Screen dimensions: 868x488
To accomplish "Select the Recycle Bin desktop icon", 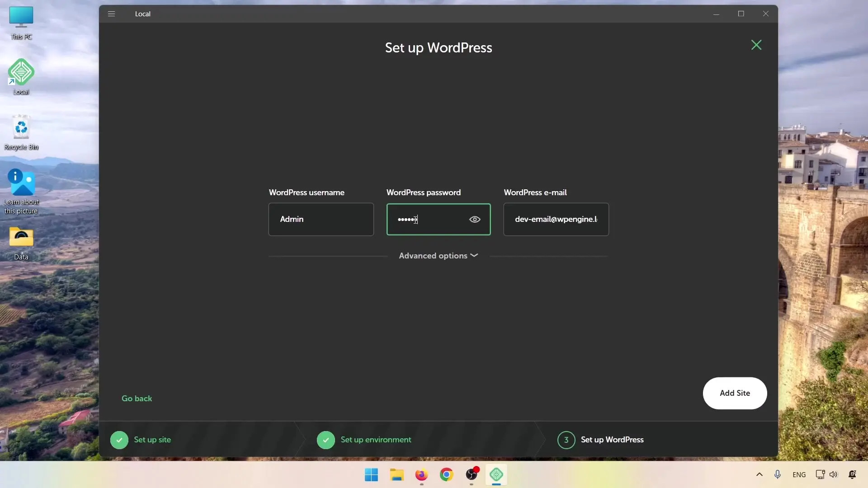I will (x=21, y=133).
